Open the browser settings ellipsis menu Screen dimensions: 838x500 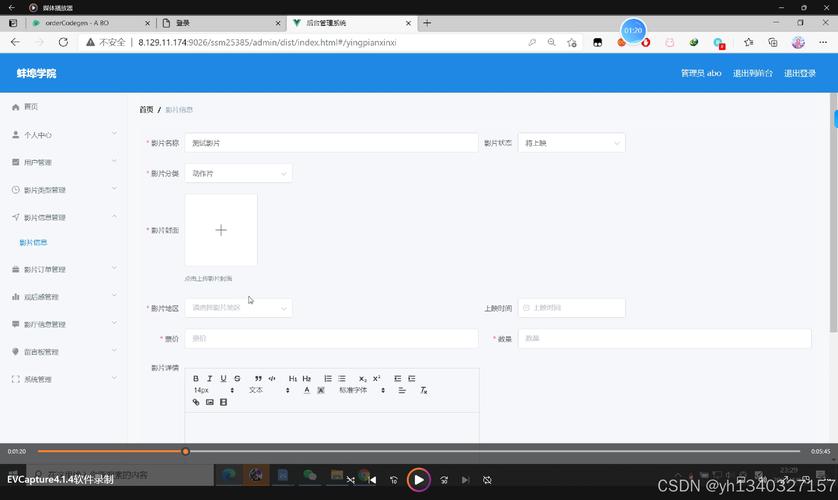click(823, 42)
